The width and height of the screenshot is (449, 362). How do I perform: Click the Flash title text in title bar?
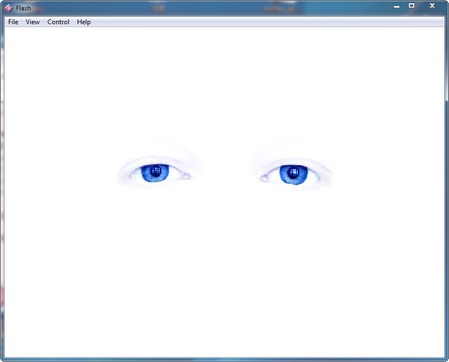point(23,8)
